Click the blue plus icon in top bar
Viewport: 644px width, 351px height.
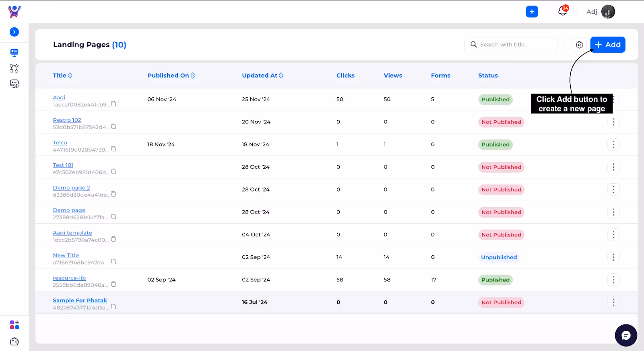(x=532, y=12)
